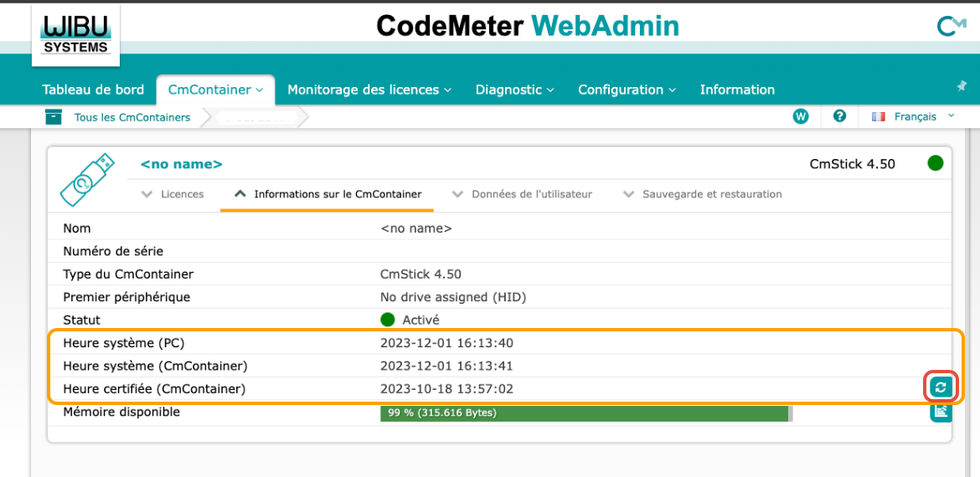Click the pin icon in navigation bar
The width and height of the screenshot is (980, 477).
pyautogui.click(x=962, y=87)
